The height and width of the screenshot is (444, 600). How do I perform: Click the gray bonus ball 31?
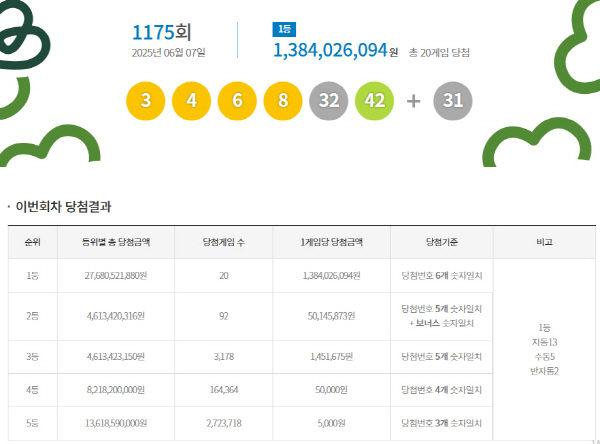point(453,101)
